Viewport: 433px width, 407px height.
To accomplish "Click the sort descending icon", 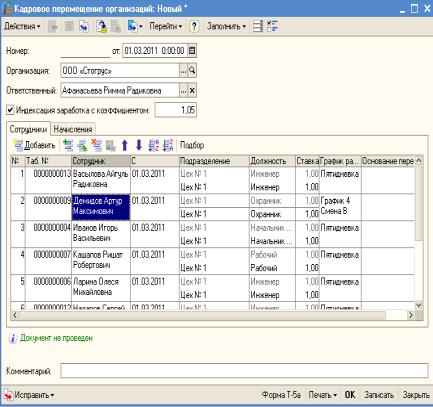I will [x=168, y=145].
